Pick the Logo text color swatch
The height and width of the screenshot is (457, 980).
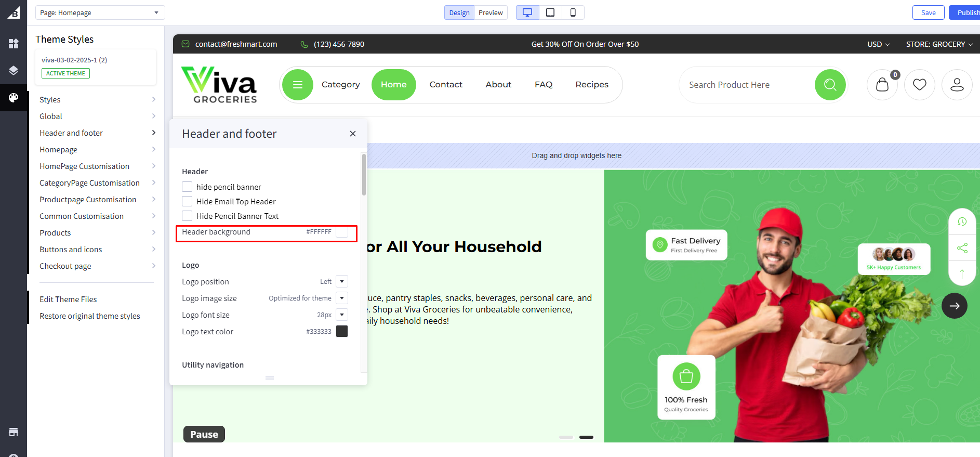coord(342,331)
